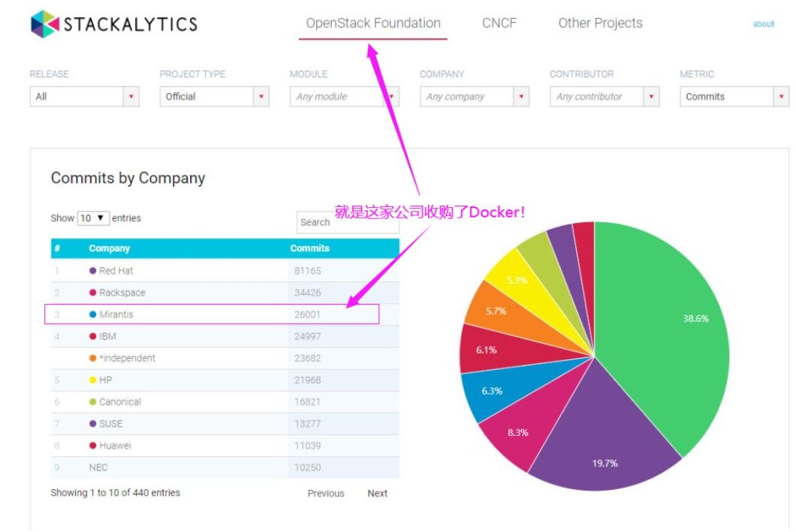This screenshot has width=796, height=532.
Task: Open the Company filter dropdown
Action: point(474,96)
